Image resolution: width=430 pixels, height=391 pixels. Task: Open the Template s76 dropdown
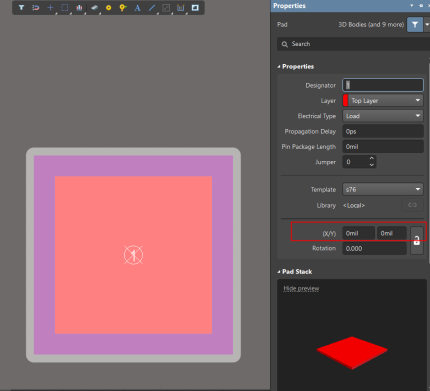point(383,189)
